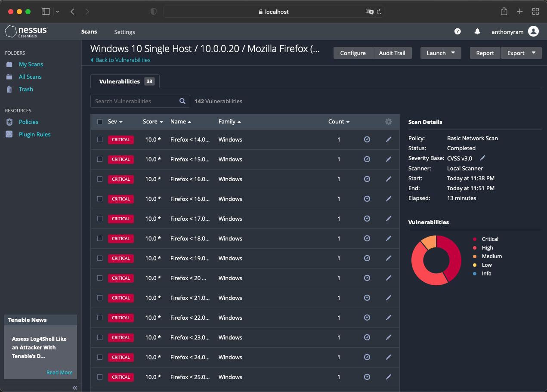Click the Safari share icon
This screenshot has height=392, width=547.
pos(504,12)
